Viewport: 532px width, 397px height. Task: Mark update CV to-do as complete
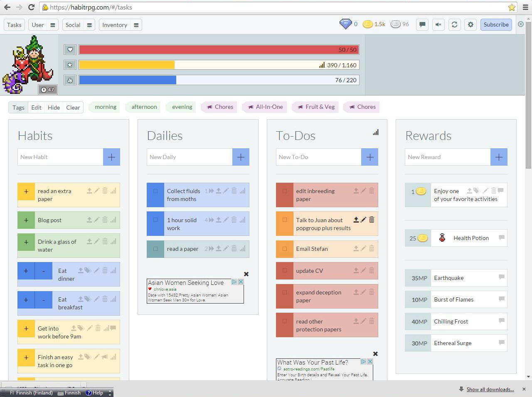pos(285,271)
